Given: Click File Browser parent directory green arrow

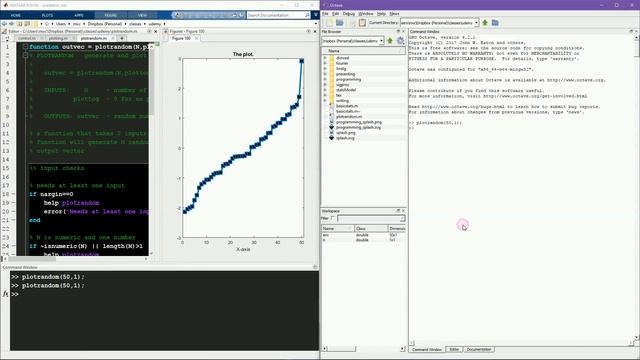Looking at the screenshot, I should [x=390, y=41].
